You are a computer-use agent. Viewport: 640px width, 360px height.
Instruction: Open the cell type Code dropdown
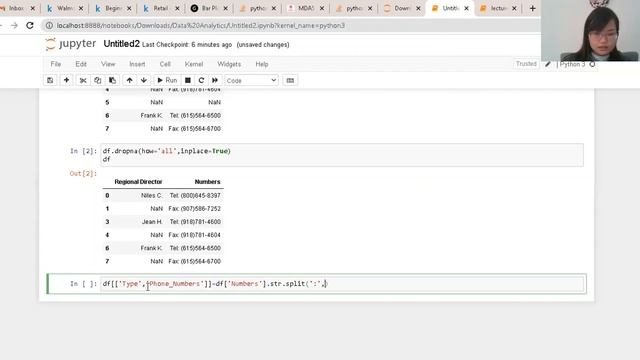point(251,80)
